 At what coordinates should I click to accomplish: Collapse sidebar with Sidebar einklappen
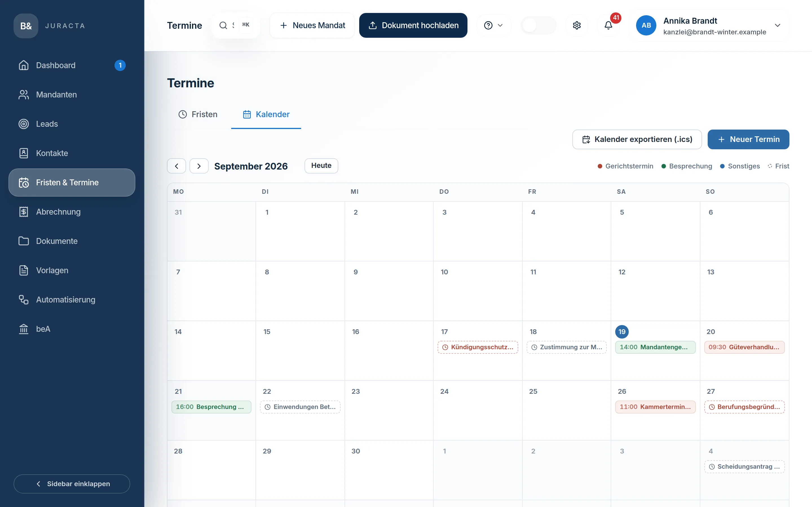point(72,484)
